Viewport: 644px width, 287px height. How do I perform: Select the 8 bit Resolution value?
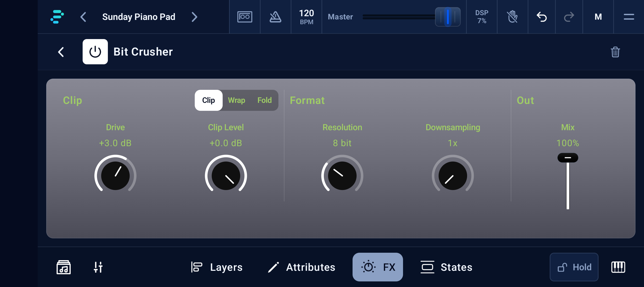pyautogui.click(x=342, y=143)
